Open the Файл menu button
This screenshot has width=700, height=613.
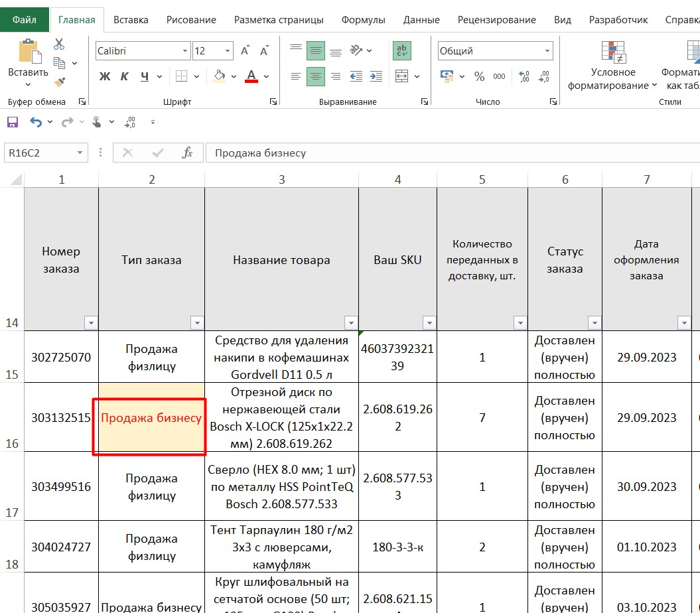[24, 20]
